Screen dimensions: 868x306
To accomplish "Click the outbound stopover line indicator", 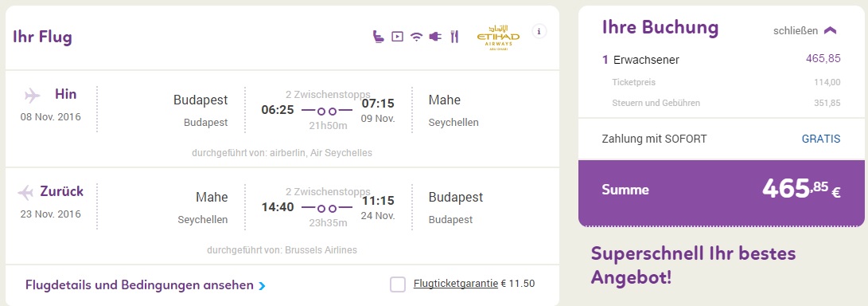I will pos(327,111).
